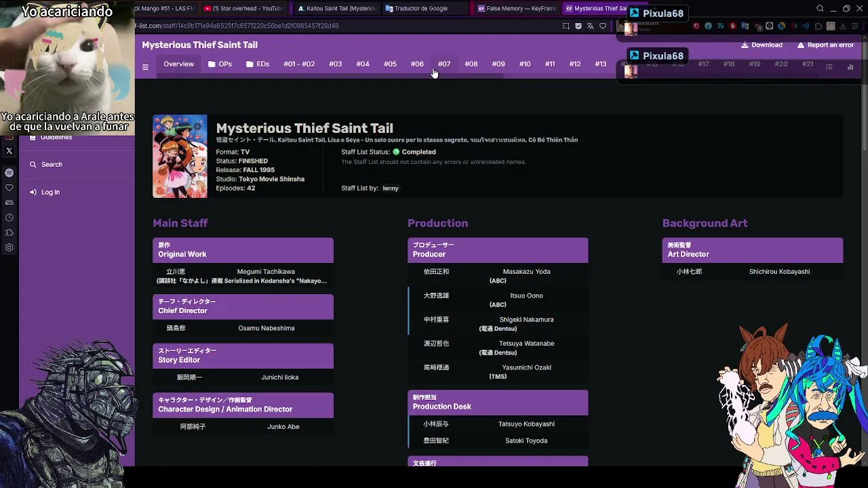Switch to the Overview tab
This screenshot has width=868, height=488.
(x=178, y=64)
